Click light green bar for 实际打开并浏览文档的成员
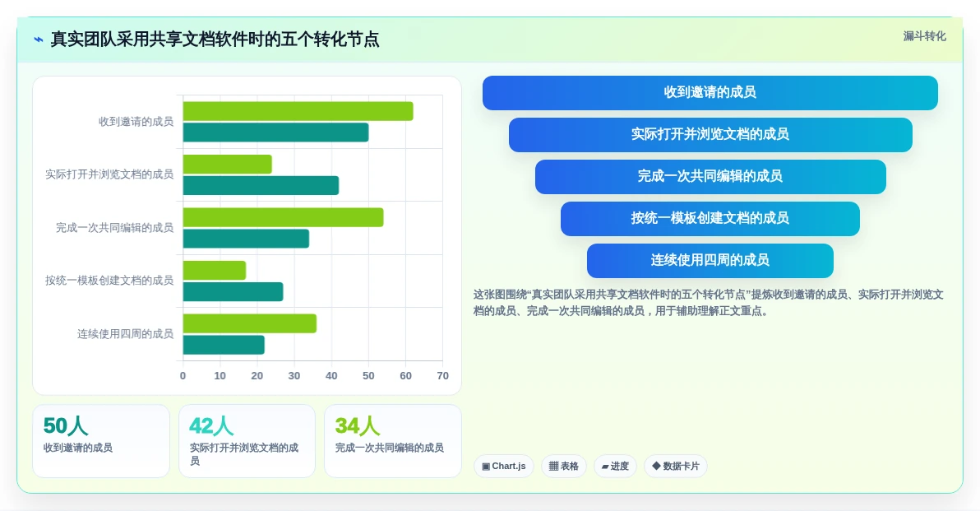The height and width of the screenshot is (511, 980). coord(228,165)
